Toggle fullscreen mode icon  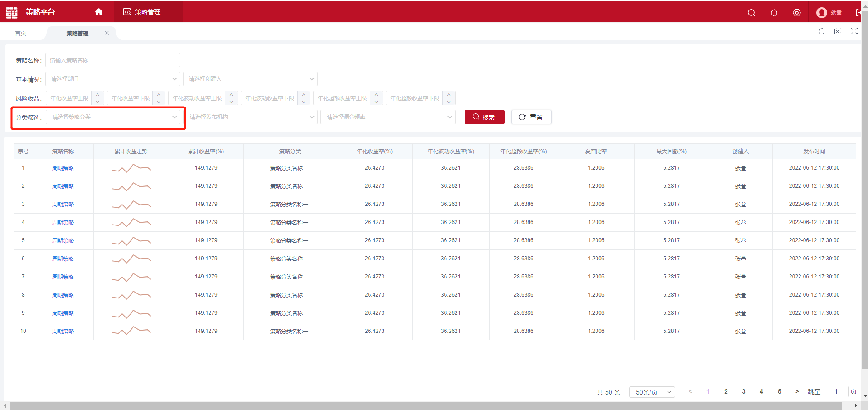point(854,31)
